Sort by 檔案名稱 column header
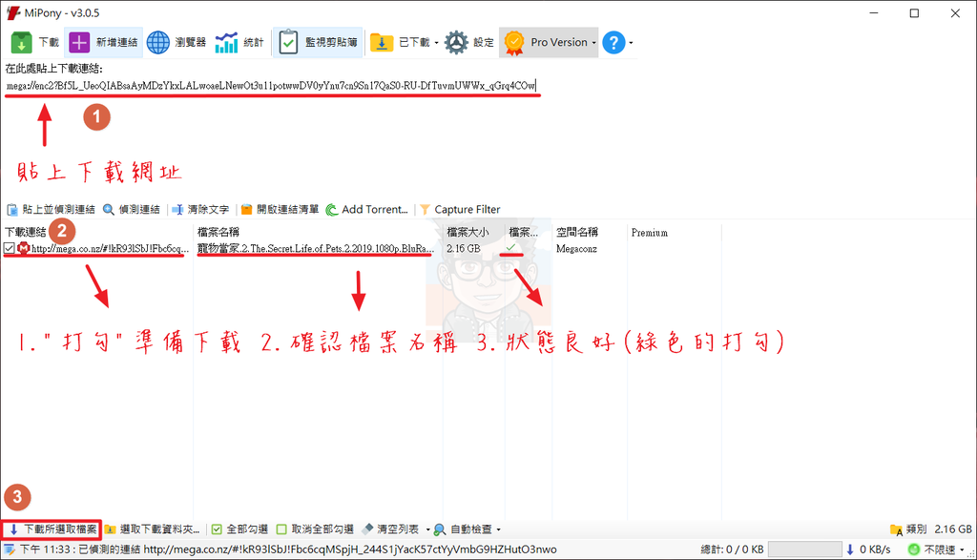977x560 pixels. (x=218, y=233)
